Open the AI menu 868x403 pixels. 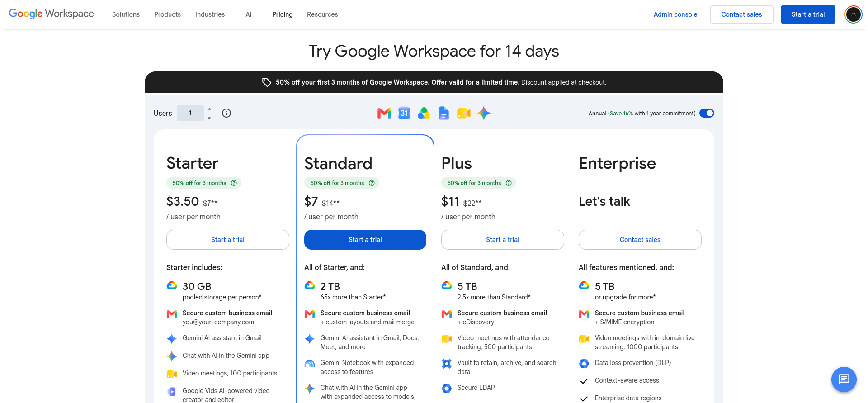point(249,14)
